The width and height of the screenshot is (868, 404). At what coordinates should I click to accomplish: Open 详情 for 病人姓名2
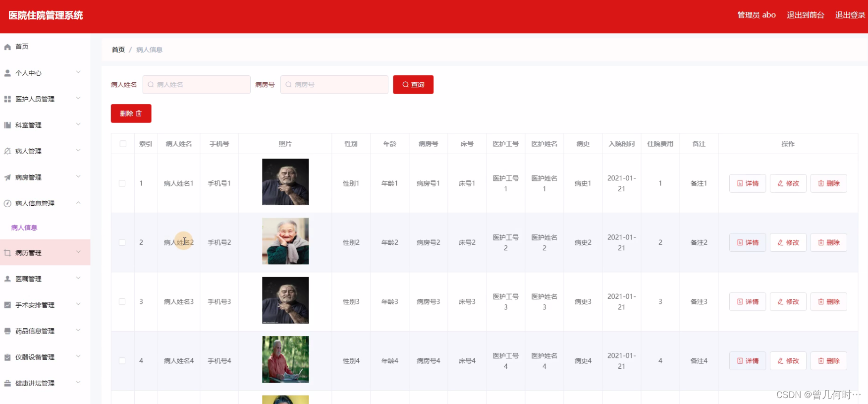[x=748, y=242]
